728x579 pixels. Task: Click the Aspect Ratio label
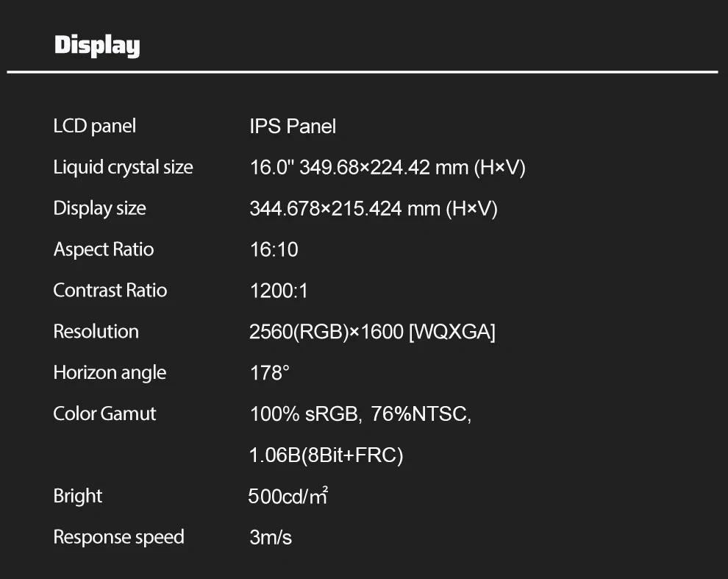coord(104,249)
